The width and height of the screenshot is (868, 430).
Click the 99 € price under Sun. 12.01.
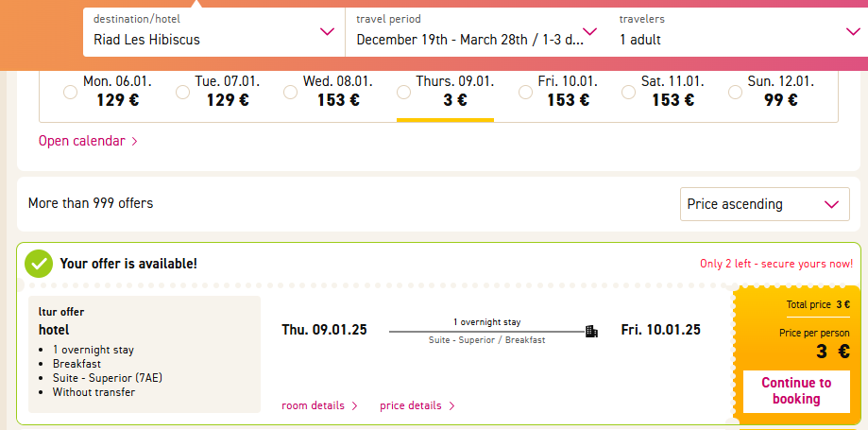pyautogui.click(x=780, y=100)
